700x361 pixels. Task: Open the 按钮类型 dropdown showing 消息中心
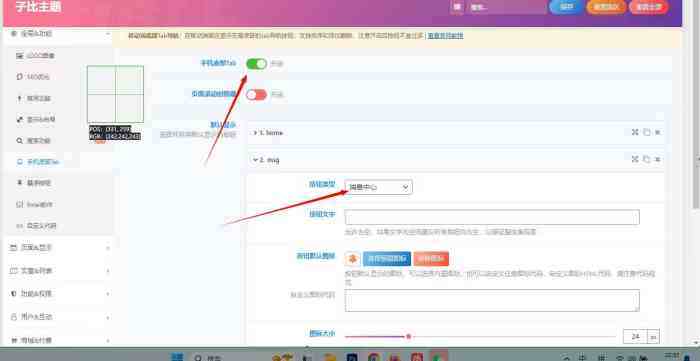pyautogui.click(x=379, y=187)
